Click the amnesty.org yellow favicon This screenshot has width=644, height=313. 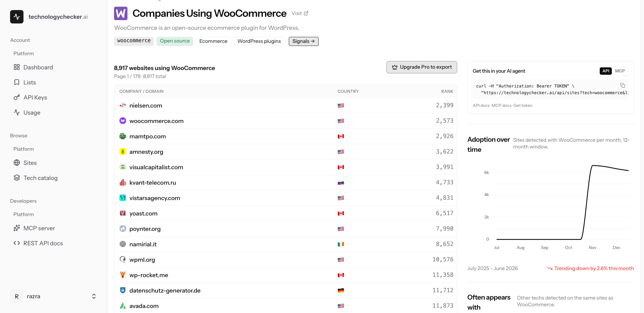coord(123,152)
